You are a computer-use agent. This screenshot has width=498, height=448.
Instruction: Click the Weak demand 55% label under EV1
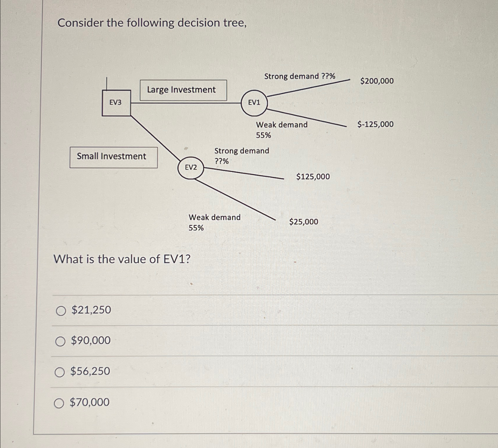(x=281, y=130)
